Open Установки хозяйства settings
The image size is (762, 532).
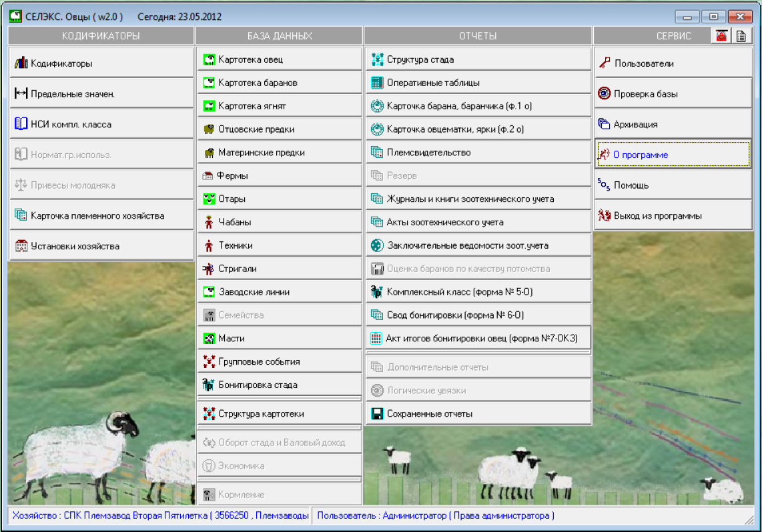click(x=101, y=246)
